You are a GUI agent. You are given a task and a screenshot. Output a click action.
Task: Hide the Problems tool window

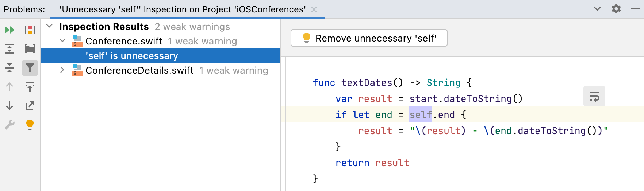coord(635,9)
